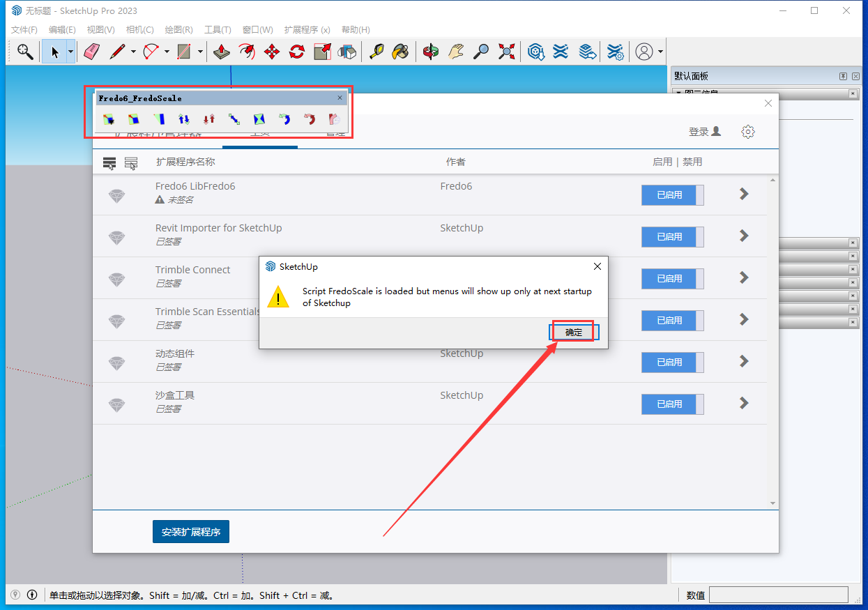Expand Fredo6 LibFredo6 details chevron
Viewport: 868px width, 610px height.
pyautogui.click(x=744, y=194)
